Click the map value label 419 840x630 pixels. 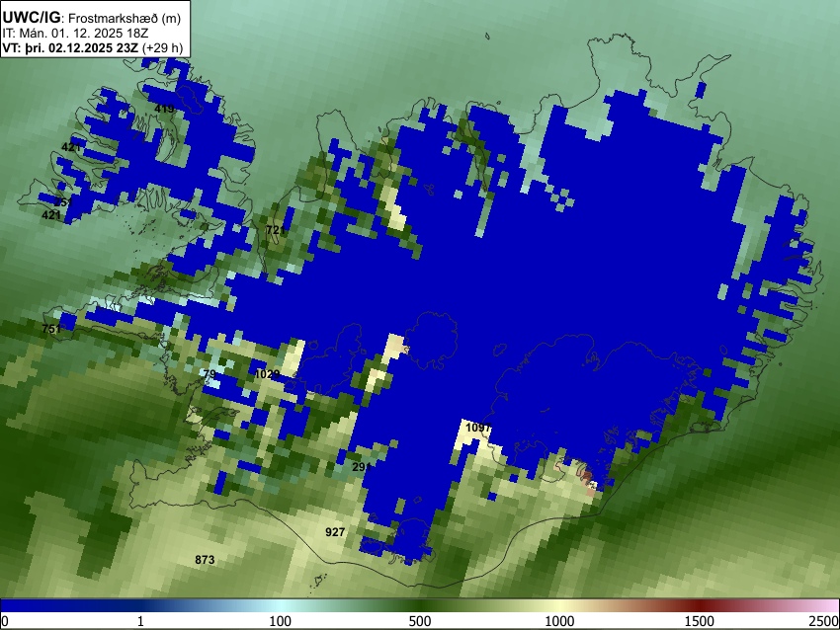click(x=164, y=109)
